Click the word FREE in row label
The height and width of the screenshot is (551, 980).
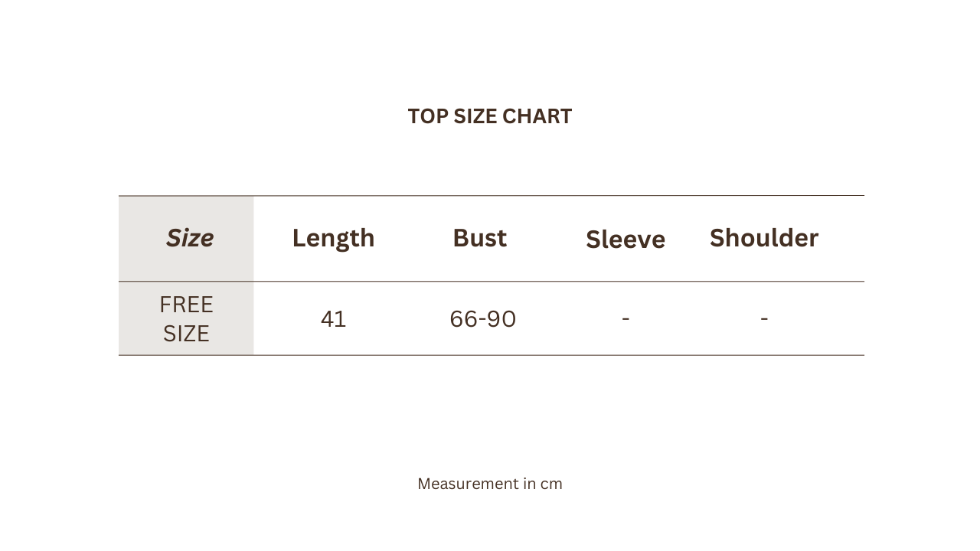pos(186,305)
